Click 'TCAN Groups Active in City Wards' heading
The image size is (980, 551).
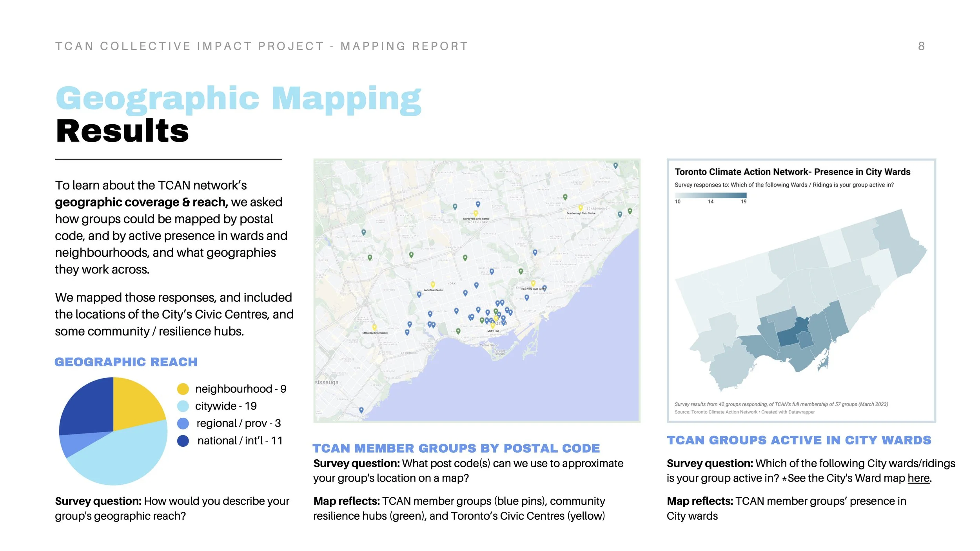click(799, 440)
